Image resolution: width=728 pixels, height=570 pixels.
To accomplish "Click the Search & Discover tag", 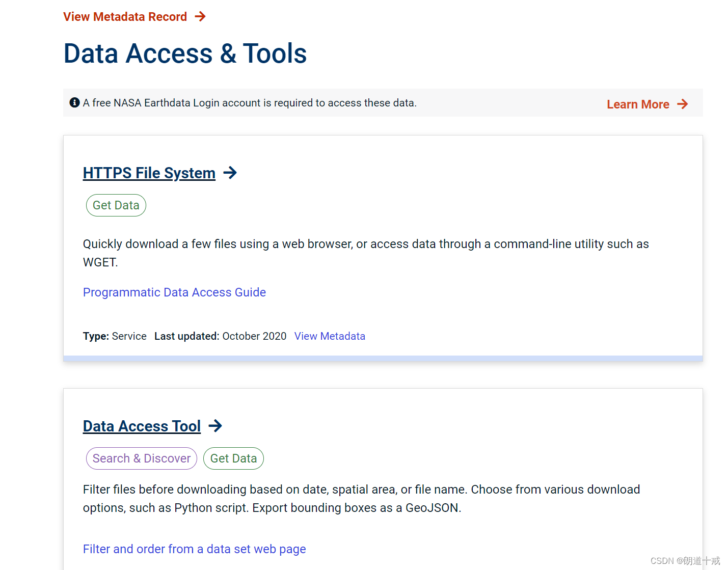I will tap(142, 458).
